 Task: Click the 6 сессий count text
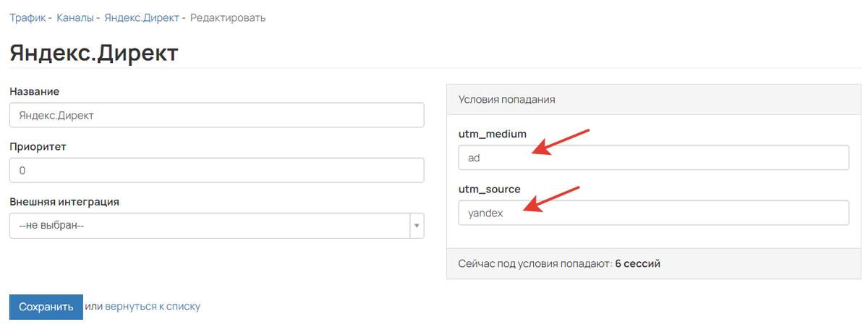(x=638, y=264)
